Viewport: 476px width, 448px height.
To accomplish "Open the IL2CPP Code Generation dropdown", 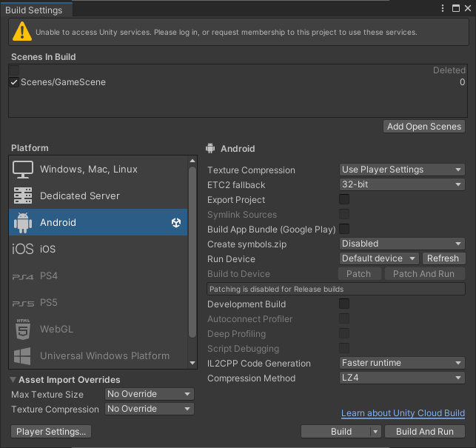I will (402, 363).
